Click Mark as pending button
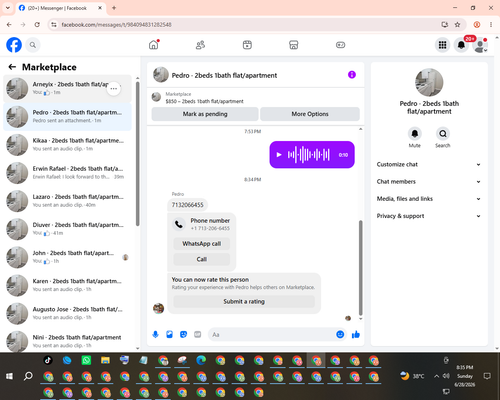Screen dimensions: 500x400 click(x=205, y=114)
